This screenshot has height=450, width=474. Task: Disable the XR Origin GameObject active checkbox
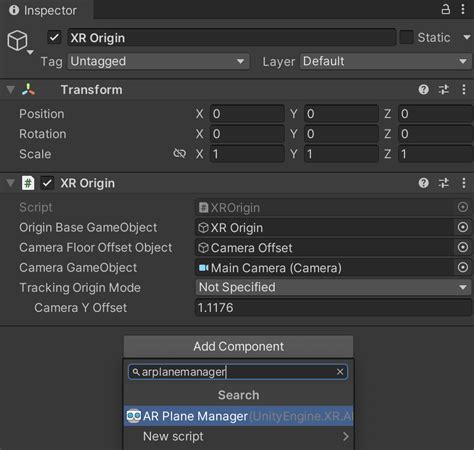click(x=54, y=37)
